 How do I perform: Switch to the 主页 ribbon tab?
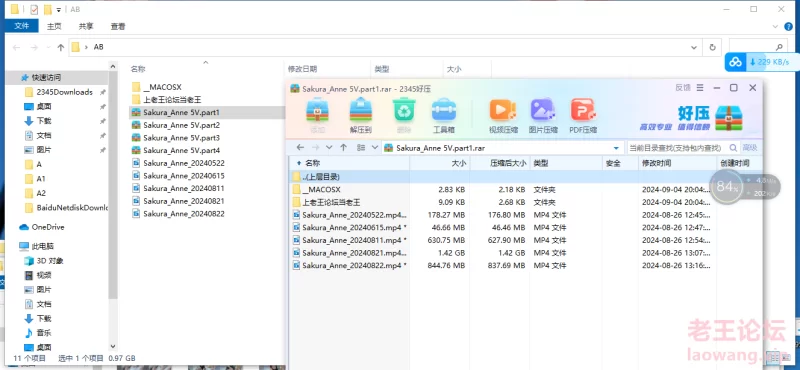coord(54,27)
